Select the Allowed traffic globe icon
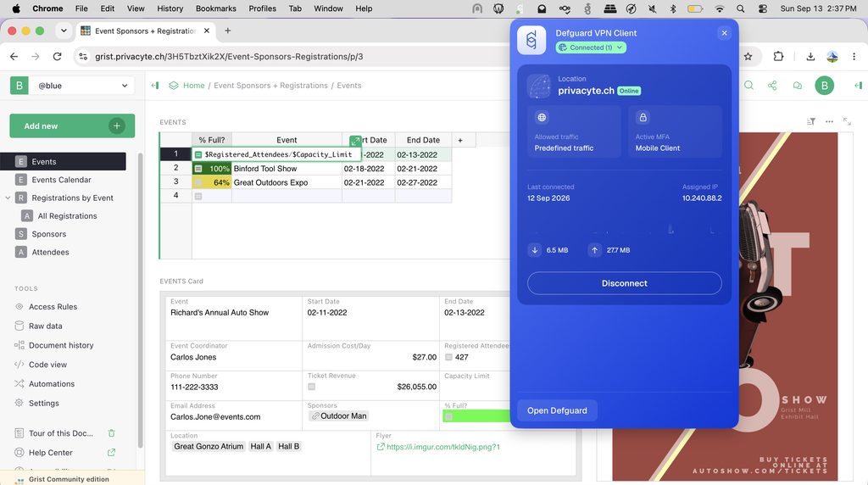Image resolution: width=868 pixels, height=485 pixels. (x=542, y=117)
